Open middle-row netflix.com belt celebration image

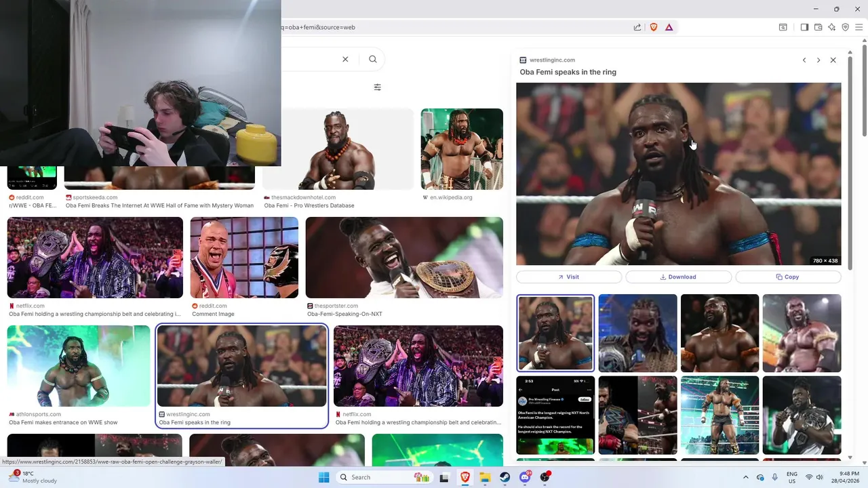pos(95,258)
